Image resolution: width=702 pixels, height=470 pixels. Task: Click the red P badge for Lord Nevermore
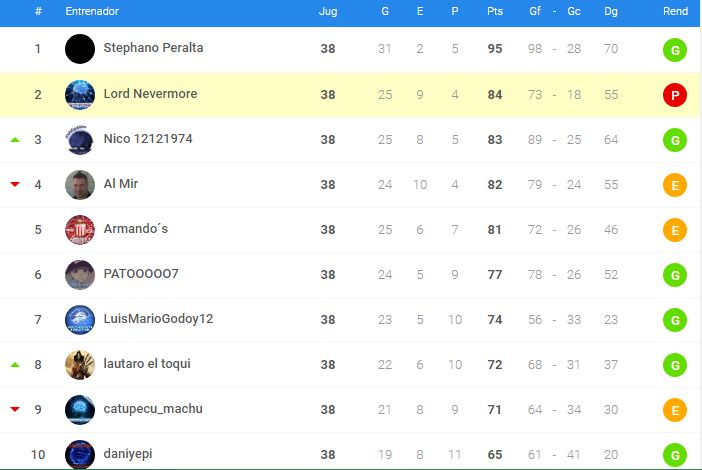click(x=675, y=95)
